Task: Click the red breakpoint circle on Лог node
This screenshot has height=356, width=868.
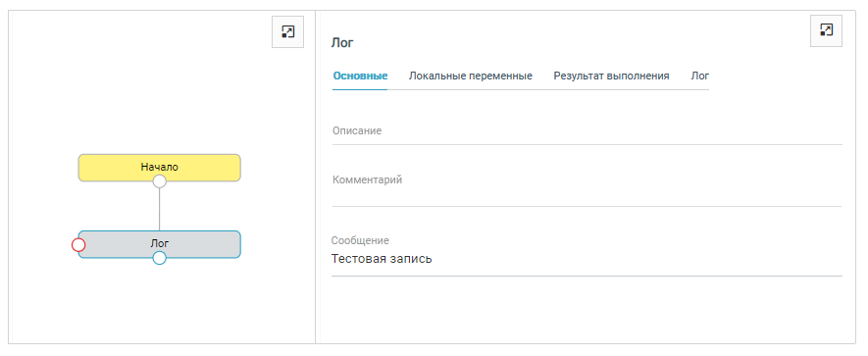Action: (78, 245)
